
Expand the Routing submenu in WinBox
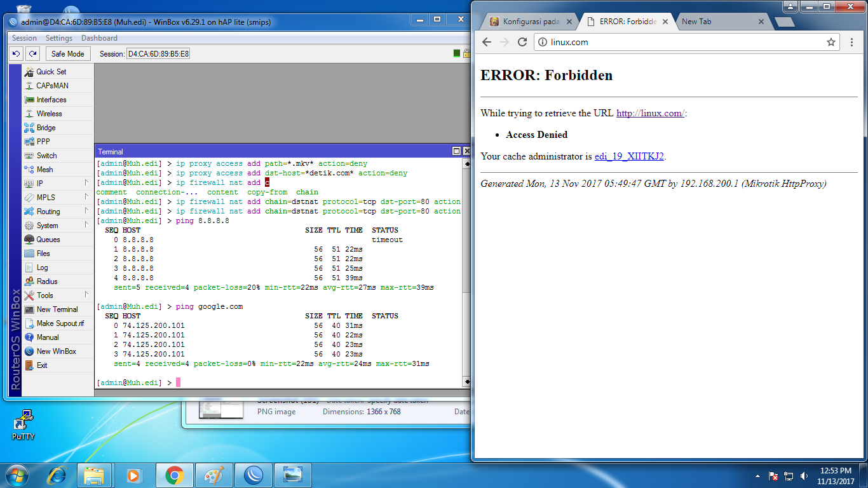(58, 212)
